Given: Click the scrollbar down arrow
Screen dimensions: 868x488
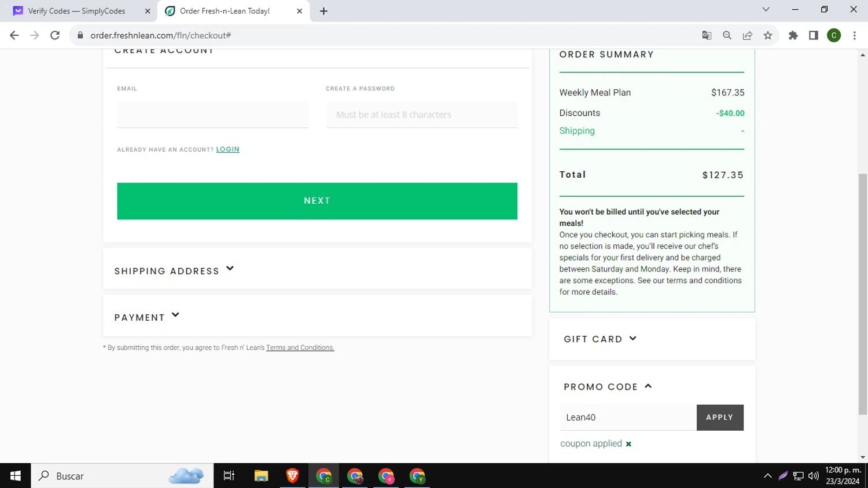Looking at the screenshot, I should pos(863,457).
